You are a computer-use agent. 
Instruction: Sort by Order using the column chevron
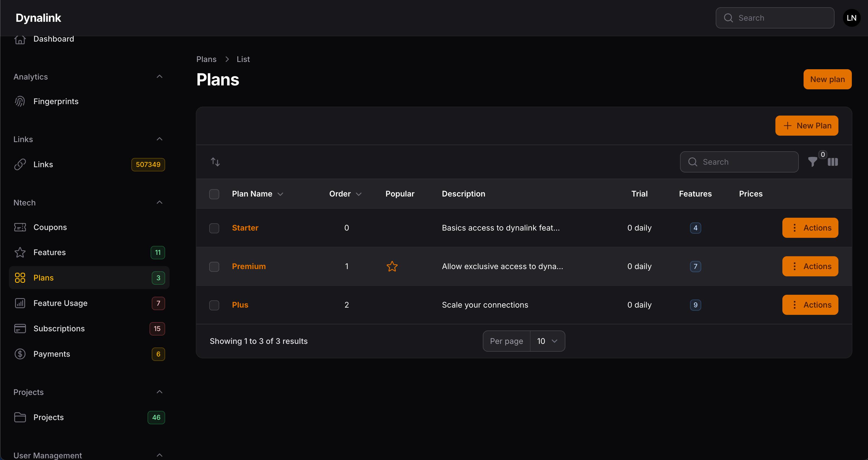click(358, 194)
